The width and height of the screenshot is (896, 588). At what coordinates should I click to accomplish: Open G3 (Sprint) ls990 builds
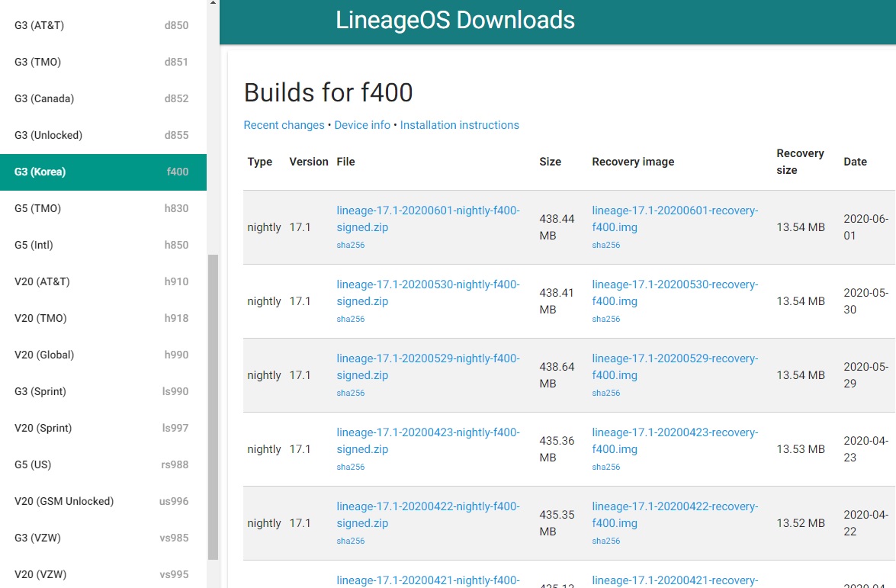click(x=103, y=391)
